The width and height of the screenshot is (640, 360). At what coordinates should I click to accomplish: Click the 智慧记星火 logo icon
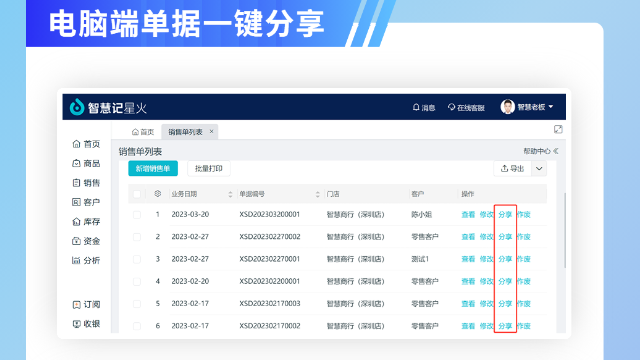click(x=76, y=107)
